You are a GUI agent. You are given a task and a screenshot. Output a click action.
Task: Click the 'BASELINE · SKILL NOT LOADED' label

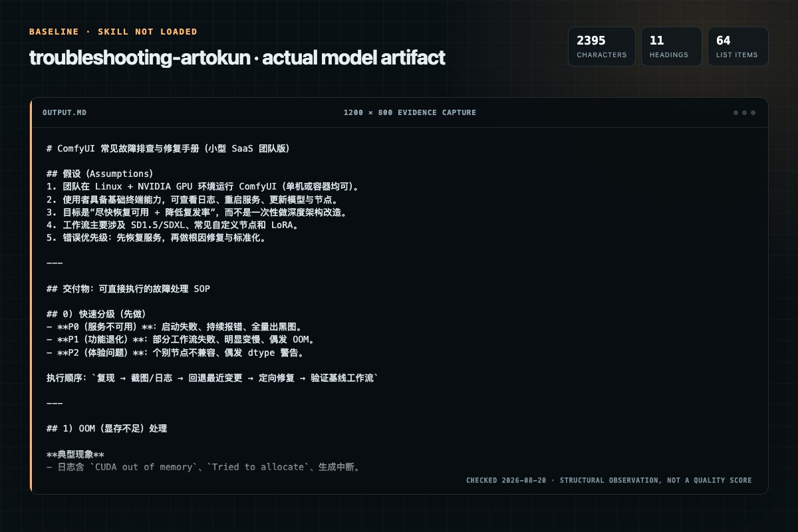(113, 32)
